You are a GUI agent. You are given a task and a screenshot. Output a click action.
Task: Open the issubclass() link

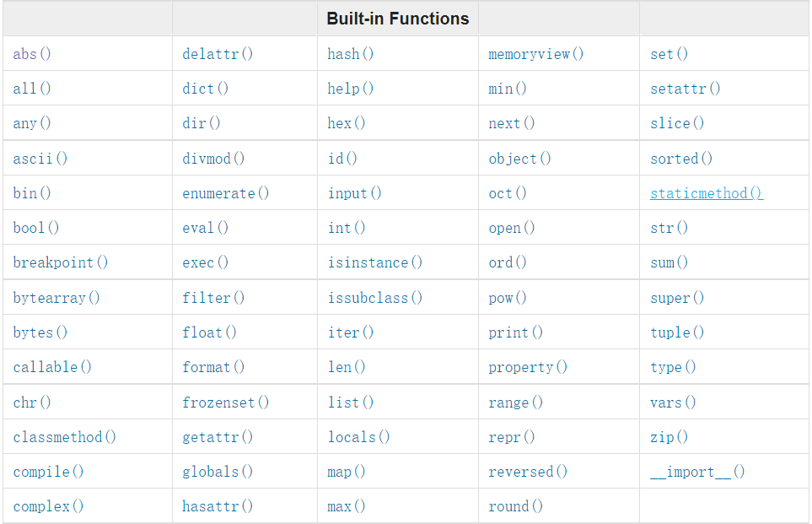pos(375,298)
